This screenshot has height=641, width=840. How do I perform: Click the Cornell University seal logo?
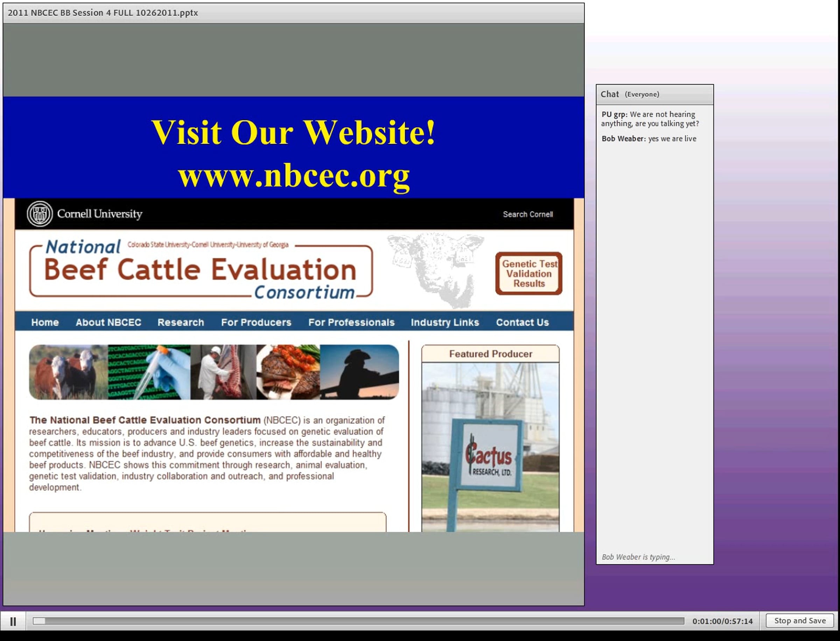coord(40,214)
